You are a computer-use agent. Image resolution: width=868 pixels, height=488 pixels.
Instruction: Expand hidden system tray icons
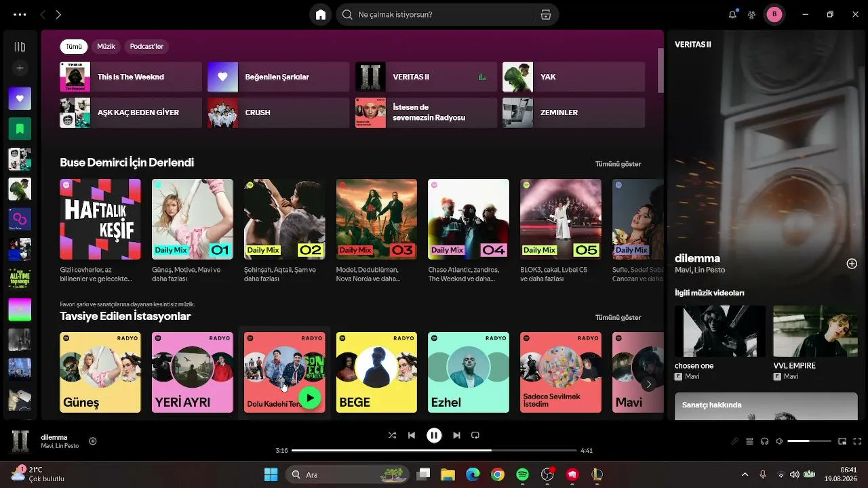745,474
